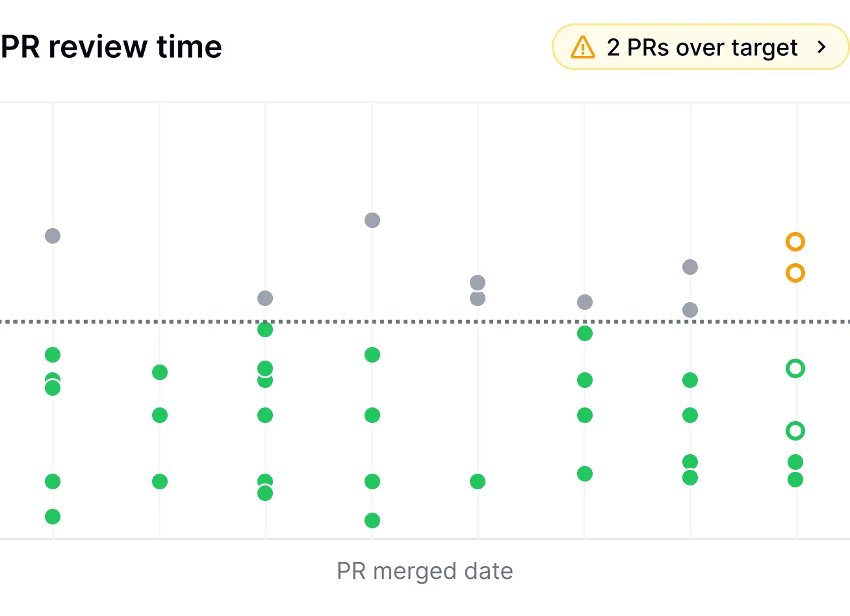The image size is (850, 616).
Task: Select the single gray dot in sixth column
Action: [585, 302]
